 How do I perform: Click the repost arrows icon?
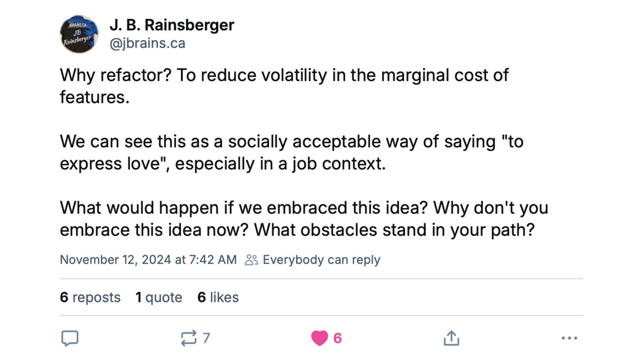click(x=189, y=338)
